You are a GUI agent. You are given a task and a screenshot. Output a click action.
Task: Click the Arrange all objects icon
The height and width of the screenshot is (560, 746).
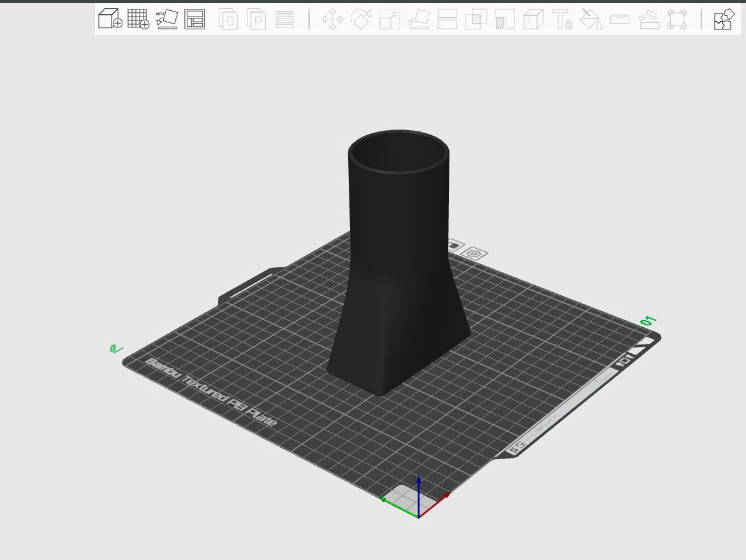pyautogui.click(x=194, y=19)
